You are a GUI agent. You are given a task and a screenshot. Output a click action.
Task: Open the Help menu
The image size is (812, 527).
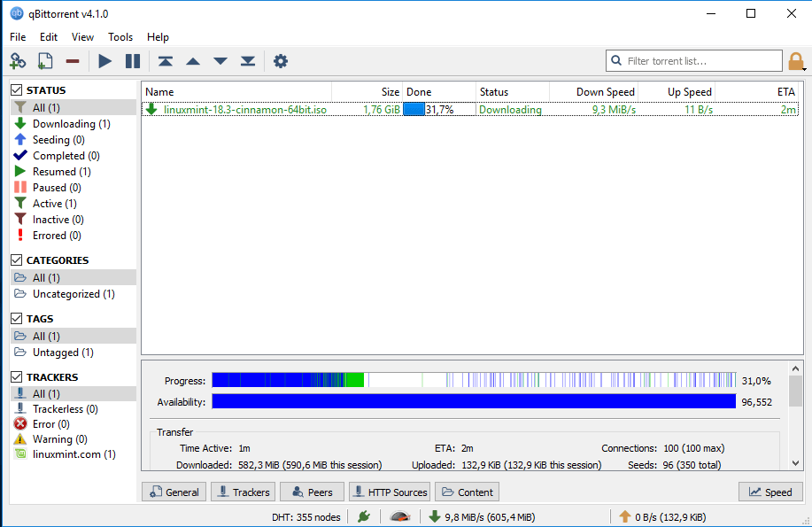pyautogui.click(x=158, y=37)
